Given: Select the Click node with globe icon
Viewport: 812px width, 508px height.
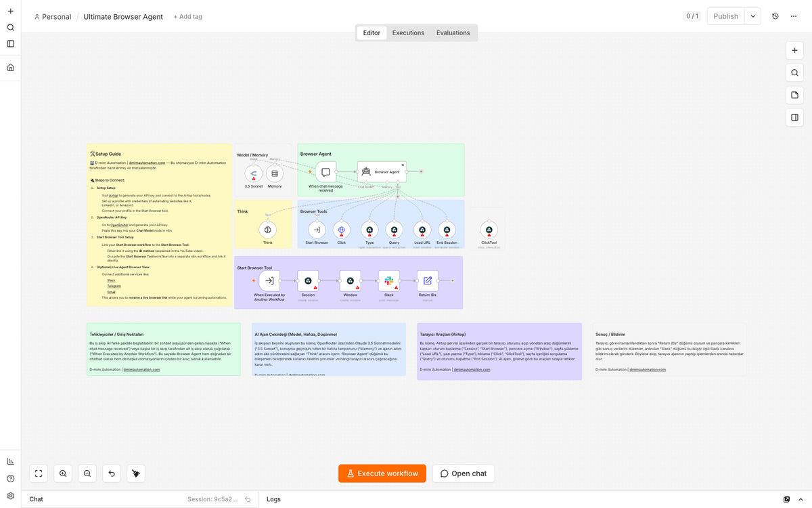Looking at the screenshot, I should 342,230.
